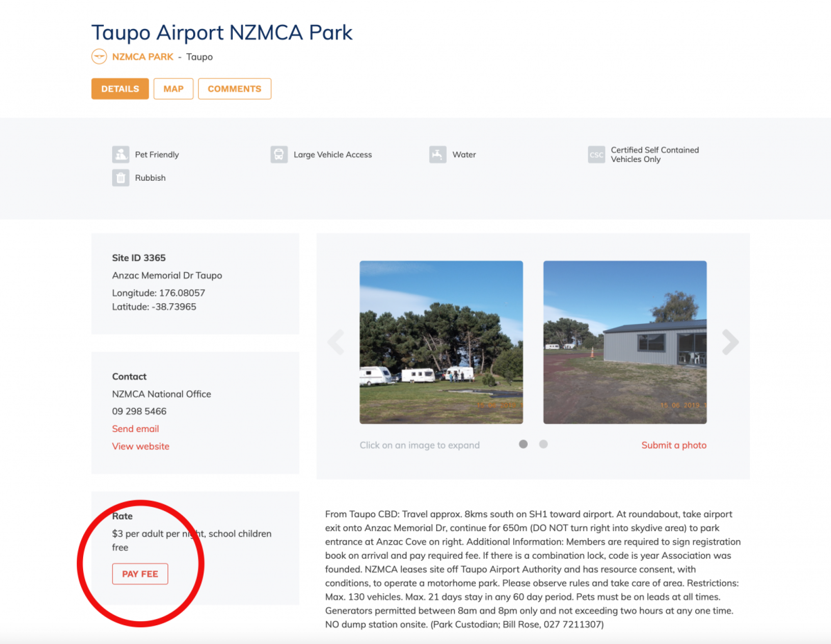This screenshot has width=831, height=644.
Task: Click the CSC certified vehicles icon
Action: click(597, 155)
